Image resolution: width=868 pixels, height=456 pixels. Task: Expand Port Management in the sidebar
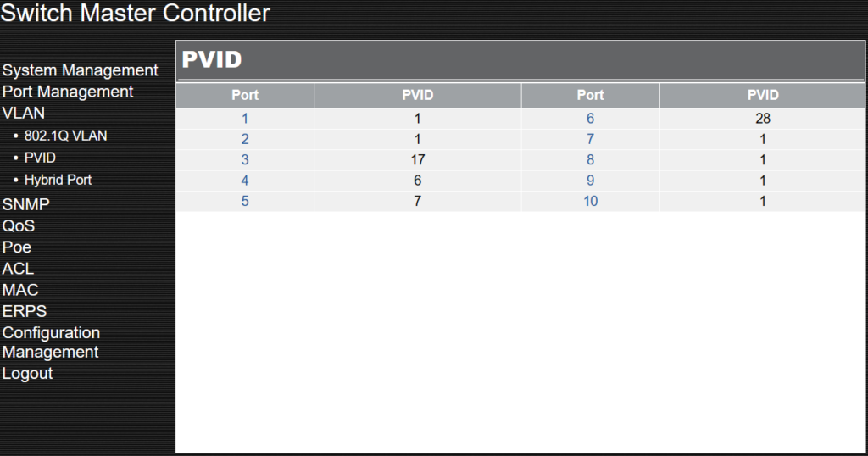tap(68, 92)
